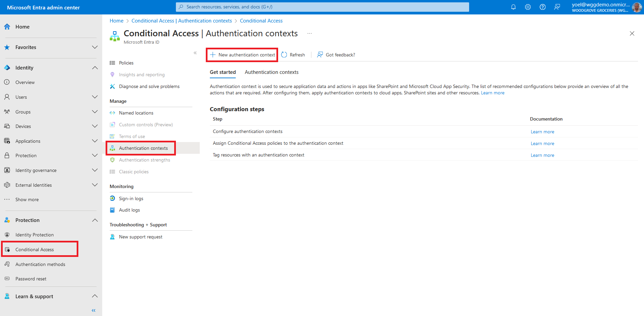Collapse the left navigation sidebar
The height and width of the screenshot is (316, 644).
(x=93, y=310)
